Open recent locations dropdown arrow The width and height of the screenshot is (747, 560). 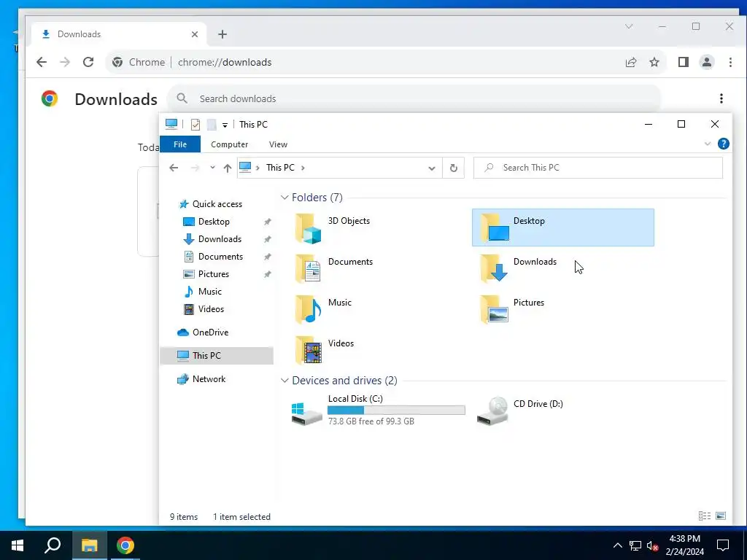pos(212,168)
